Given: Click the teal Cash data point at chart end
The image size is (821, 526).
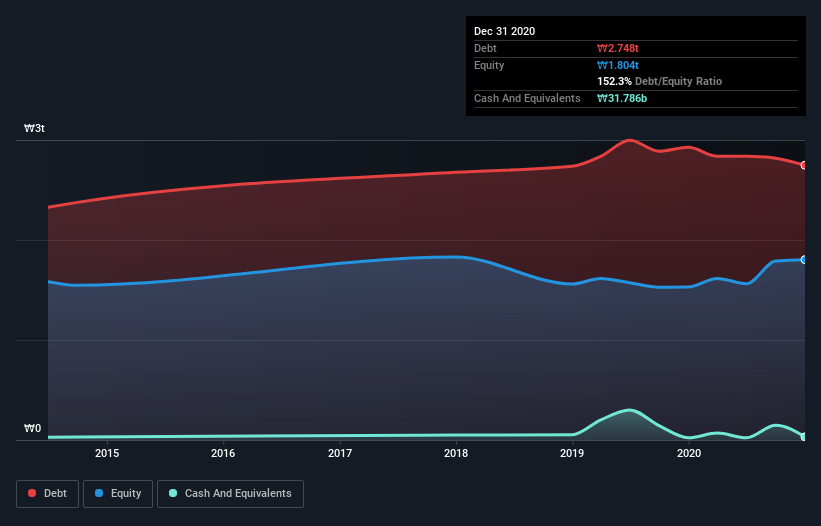Looking at the screenshot, I should click(x=804, y=437).
